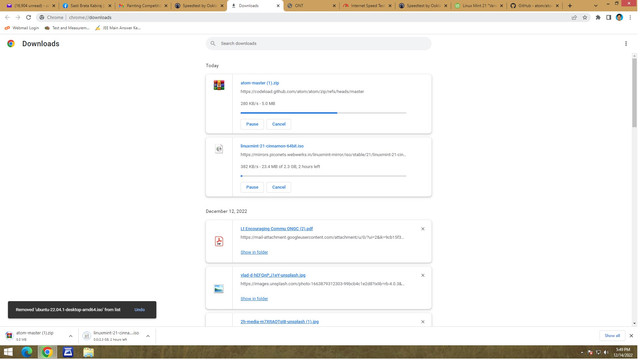Open the ONGC pdf file link
Image resolution: width=640 pixels, height=360 pixels.
pyautogui.click(x=277, y=229)
